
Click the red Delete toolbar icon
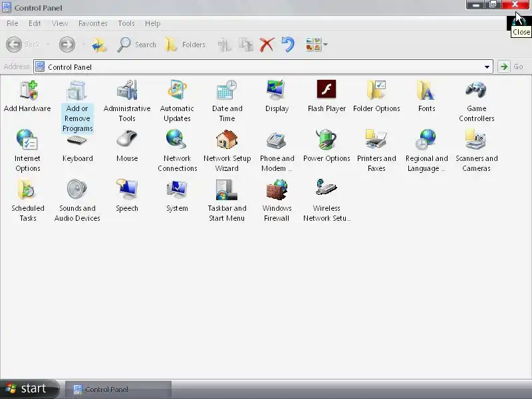click(267, 45)
